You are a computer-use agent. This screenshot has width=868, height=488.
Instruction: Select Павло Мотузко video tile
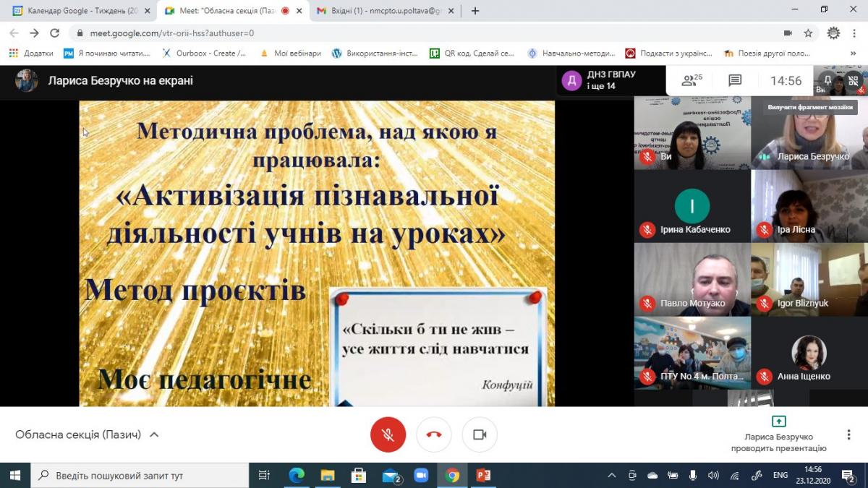point(692,279)
